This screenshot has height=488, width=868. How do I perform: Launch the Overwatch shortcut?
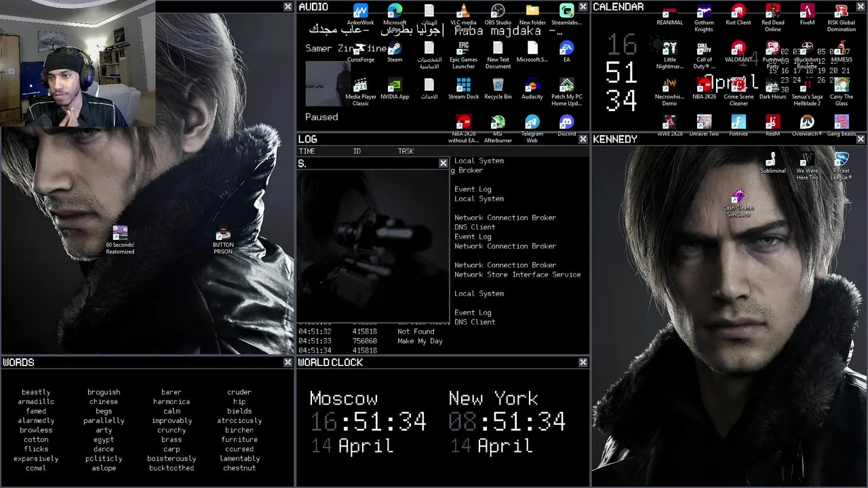click(x=807, y=125)
